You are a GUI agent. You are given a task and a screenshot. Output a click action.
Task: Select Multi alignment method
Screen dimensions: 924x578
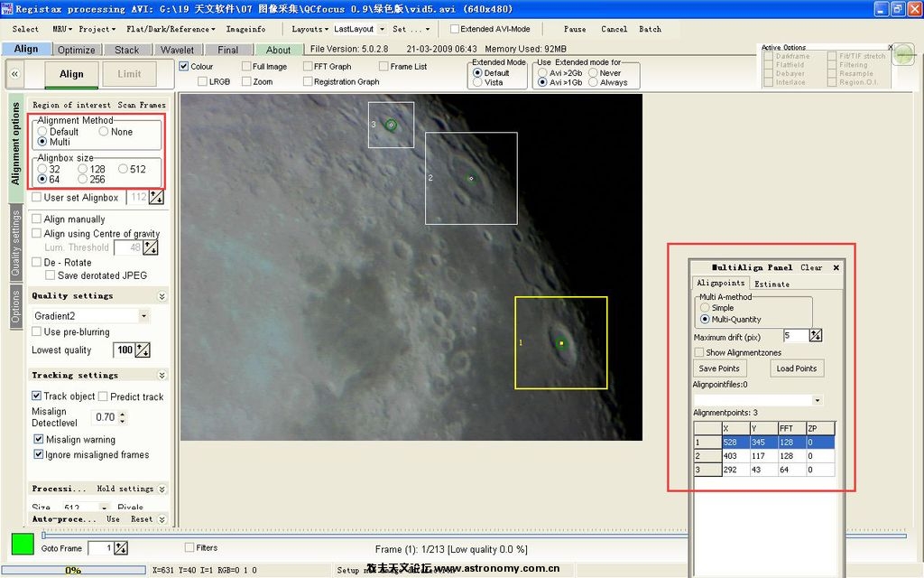[42, 142]
